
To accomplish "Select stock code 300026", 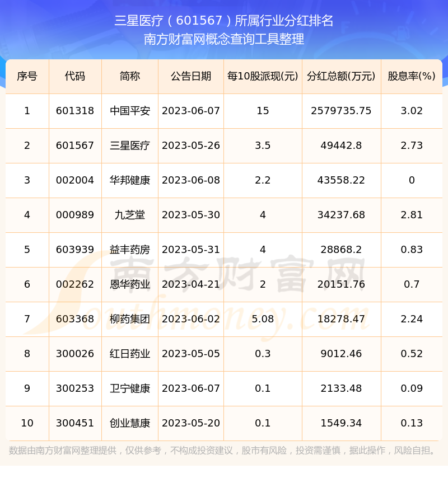I will 75,354.
